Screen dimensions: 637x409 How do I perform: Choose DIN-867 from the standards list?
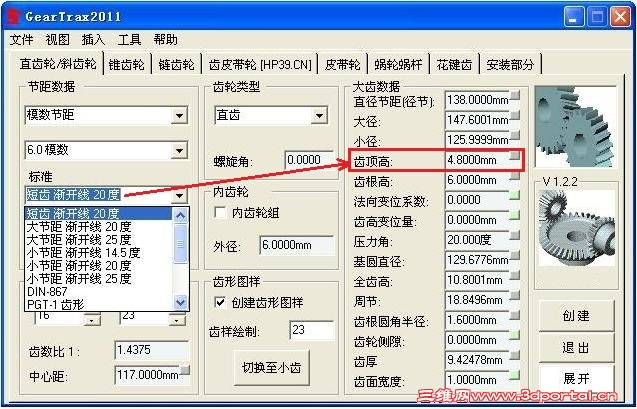coord(99,292)
